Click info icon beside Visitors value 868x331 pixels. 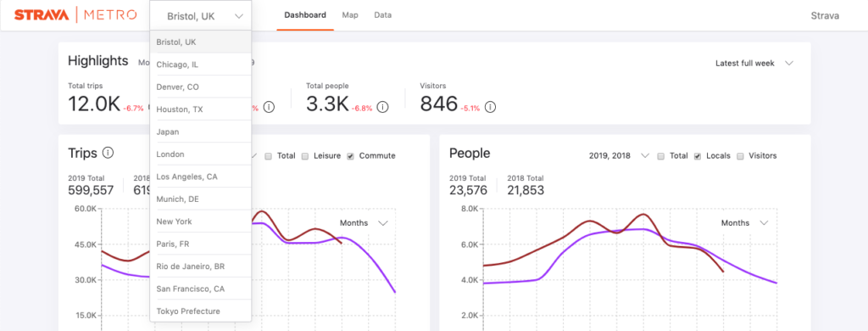490,107
